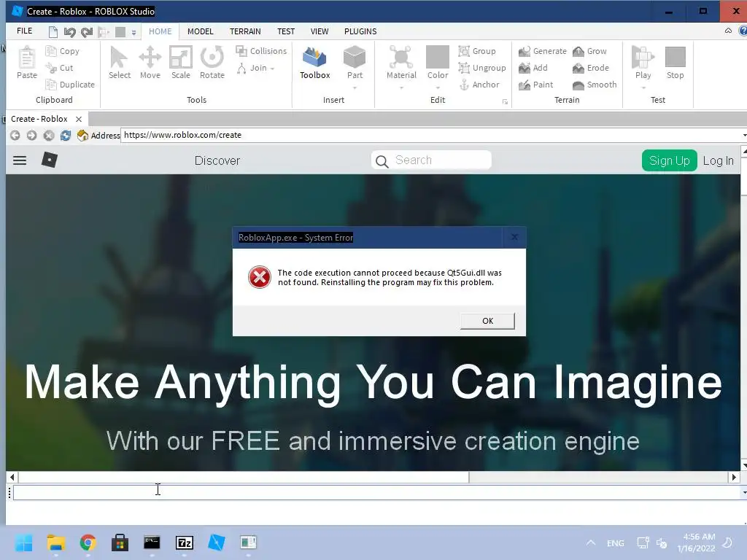Toggle the Anchor option
The height and width of the screenshot is (560, 747).
[x=479, y=85]
